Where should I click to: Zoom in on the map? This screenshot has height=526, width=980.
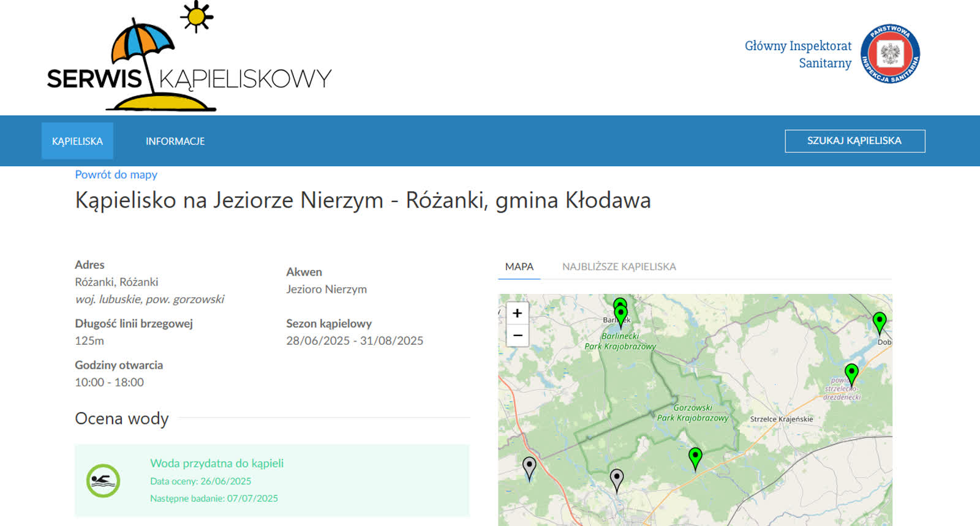point(518,314)
